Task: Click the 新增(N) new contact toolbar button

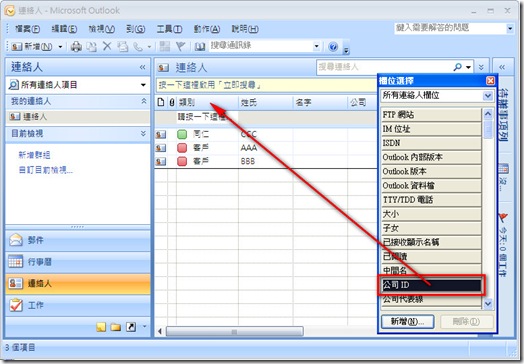Action: (x=32, y=46)
